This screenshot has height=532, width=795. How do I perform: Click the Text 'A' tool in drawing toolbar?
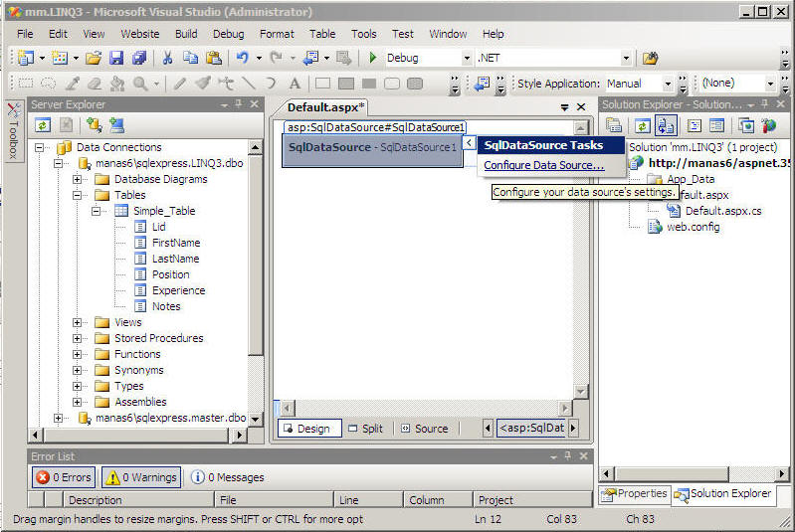[x=295, y=84]
